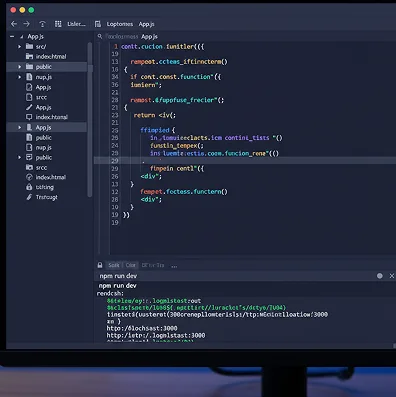396x397 pixels.
Task: Click the pencil icon beside Tnstougt
Action: (x=29, y=197)
